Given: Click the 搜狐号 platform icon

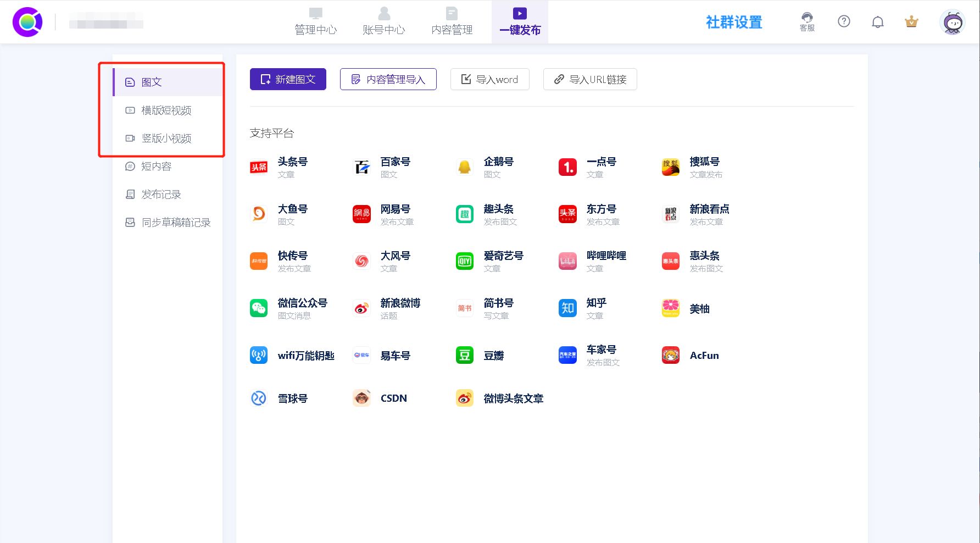Looking at the screenshot, I should (671, 167).
